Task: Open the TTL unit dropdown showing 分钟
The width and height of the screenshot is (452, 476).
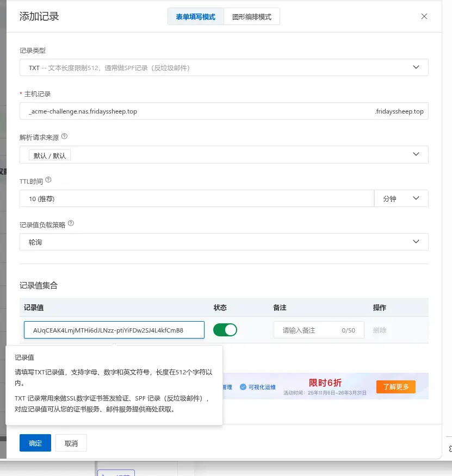Action: click(x=401, y=198)
